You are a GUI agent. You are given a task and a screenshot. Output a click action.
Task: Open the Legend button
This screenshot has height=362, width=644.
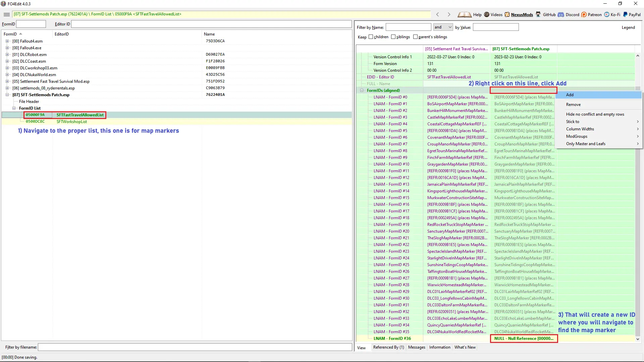pyautogui.click(x=628, y=27)
